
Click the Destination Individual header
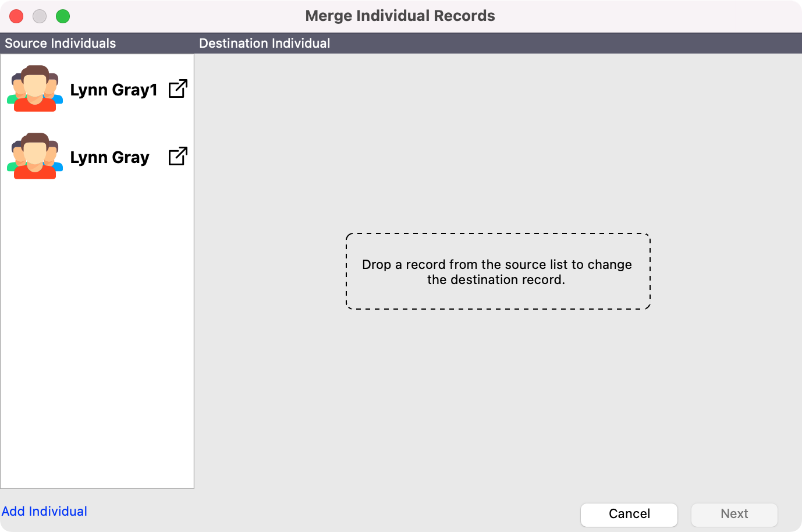click(x=264, y=44)
